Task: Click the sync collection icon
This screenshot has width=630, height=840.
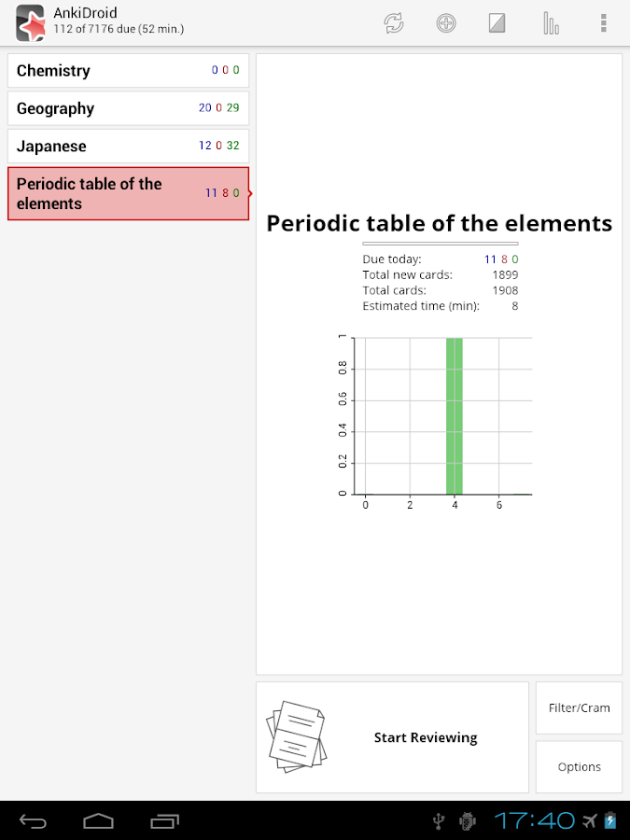Action: [394, 23]
